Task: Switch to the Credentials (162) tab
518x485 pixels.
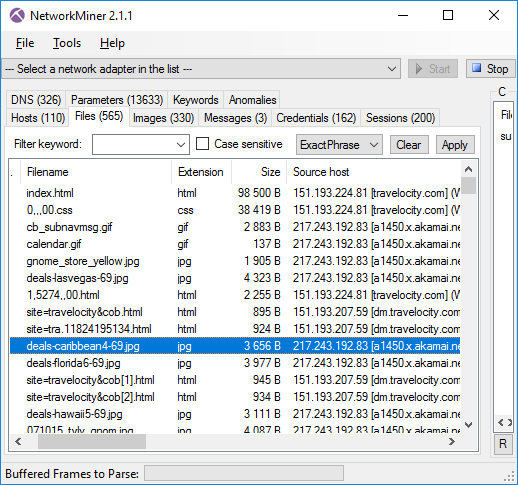Action: pyautogui.click(x=316, y=118)
